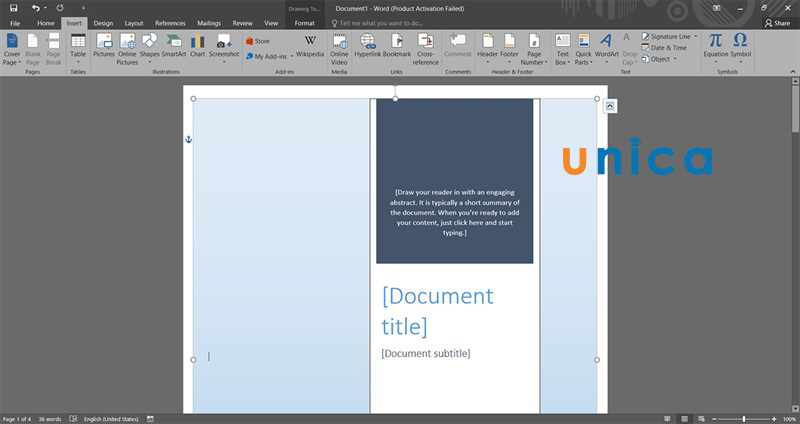Image resolution: width=800 pixels, height=424 pixels.
Task: Insert a SmartArt graphic
Action: [173, 46]
